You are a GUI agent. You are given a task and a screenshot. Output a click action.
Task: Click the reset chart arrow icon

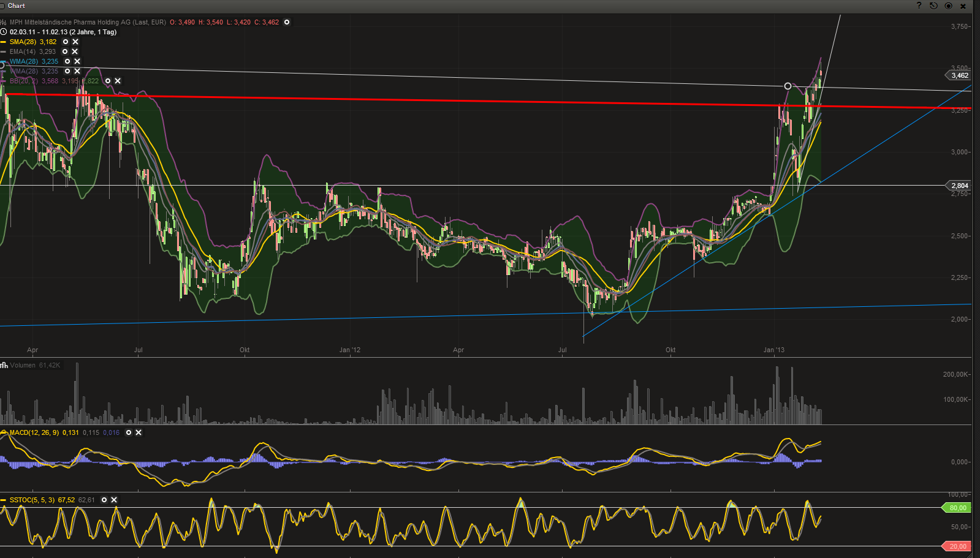933,6
